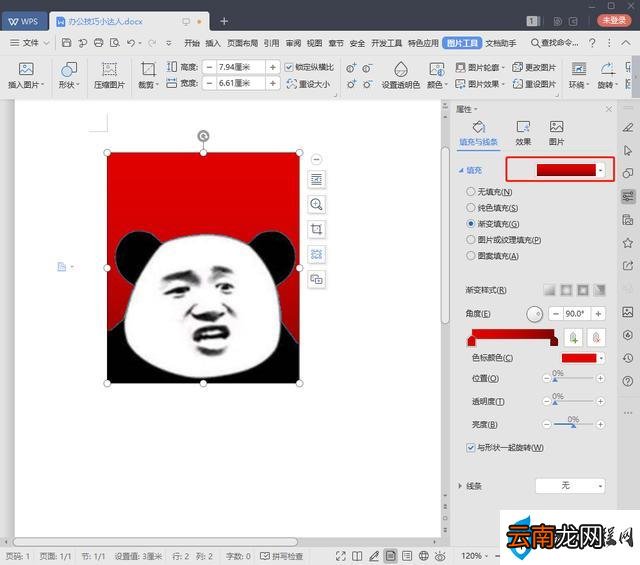Open Picture Effects (图片效果) dropdown
Viewport: 640px width, 565px height.
(480, 84)
